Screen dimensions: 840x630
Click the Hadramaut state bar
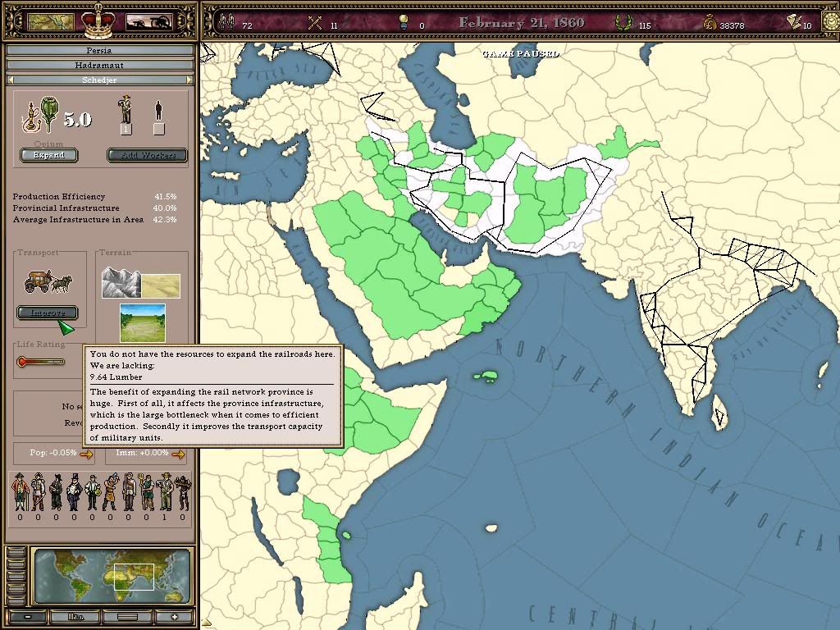click(x=99, y=66)
